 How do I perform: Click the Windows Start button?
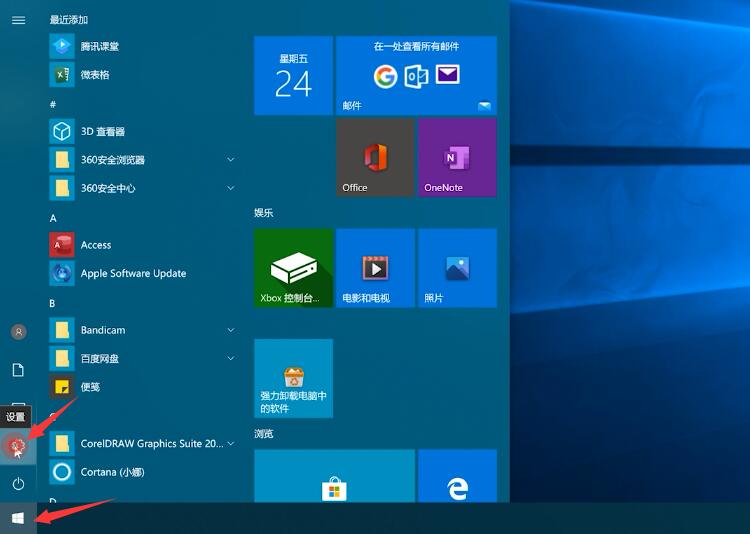[18, 518]
